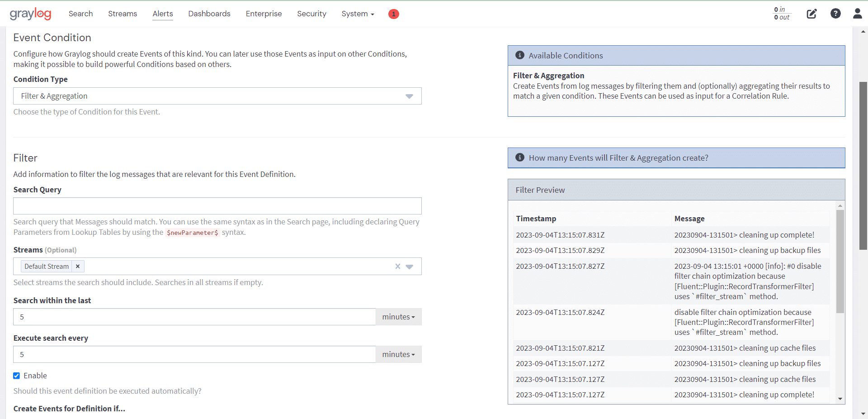Click the 0 in 0 out throughput indicator
This screenshot has width=868, height=419.
782,14
